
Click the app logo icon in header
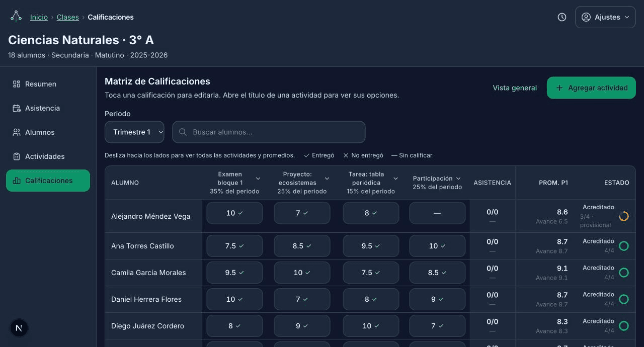click(16, 17)
